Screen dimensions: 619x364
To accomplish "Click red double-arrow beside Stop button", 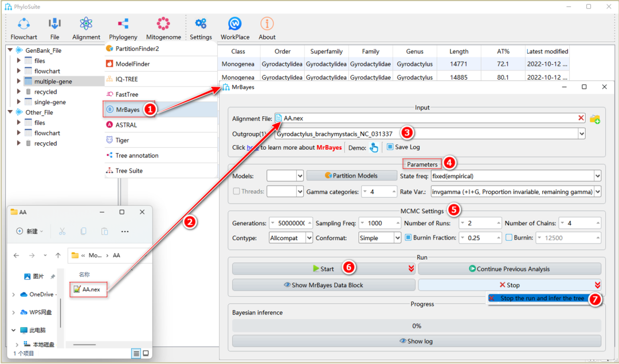I will (x=597, y=285).
